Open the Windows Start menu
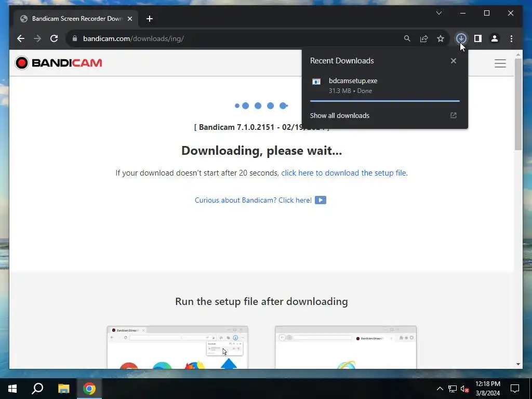 click(x=12, y=389)
